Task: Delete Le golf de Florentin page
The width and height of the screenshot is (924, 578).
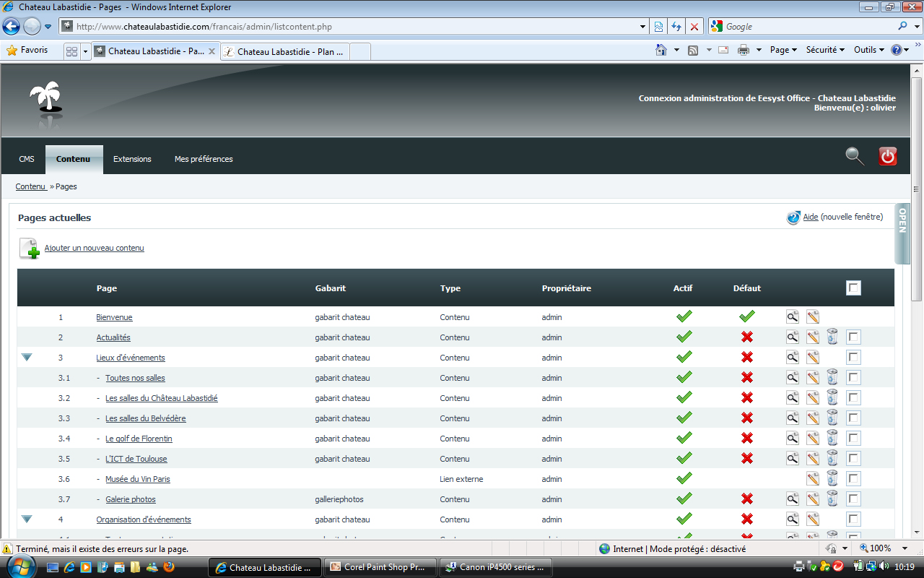Action: 832,438
